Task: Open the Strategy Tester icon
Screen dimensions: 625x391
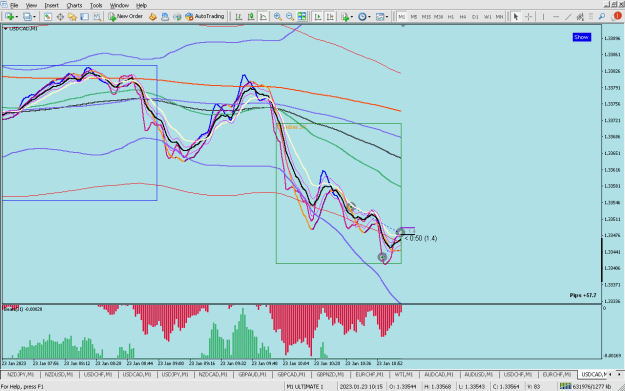Action: pos(97,17)
